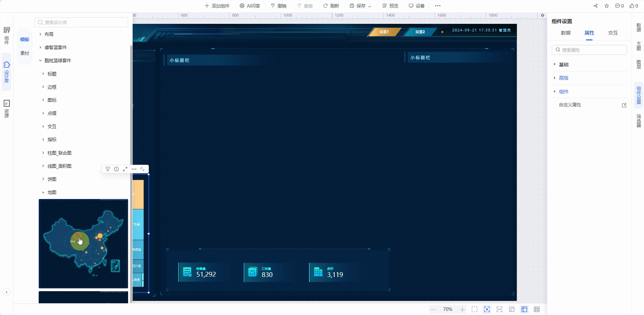Expand the 线图_面积图 category
644x315 pixels.
(x=43, y=166)
